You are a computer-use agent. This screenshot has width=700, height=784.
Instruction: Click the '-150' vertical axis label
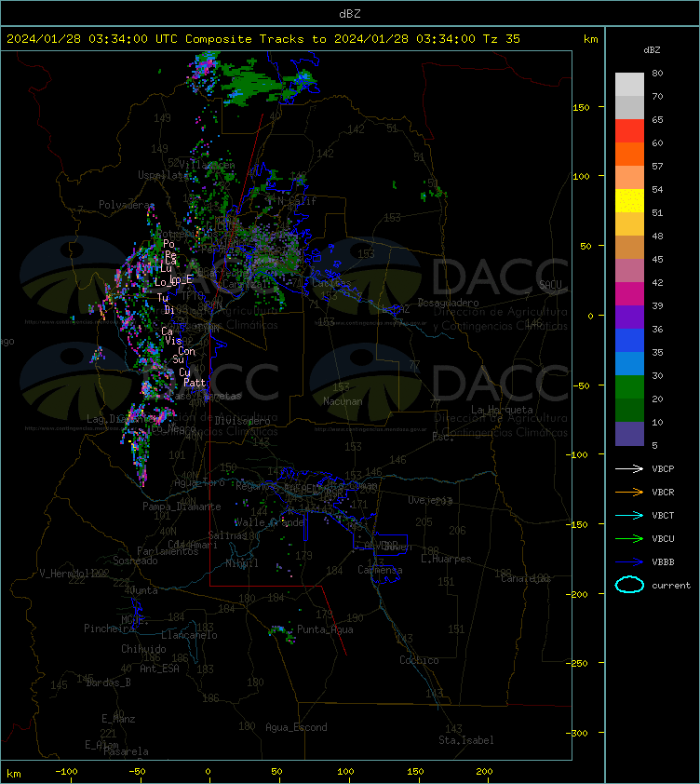coord(577,524)
